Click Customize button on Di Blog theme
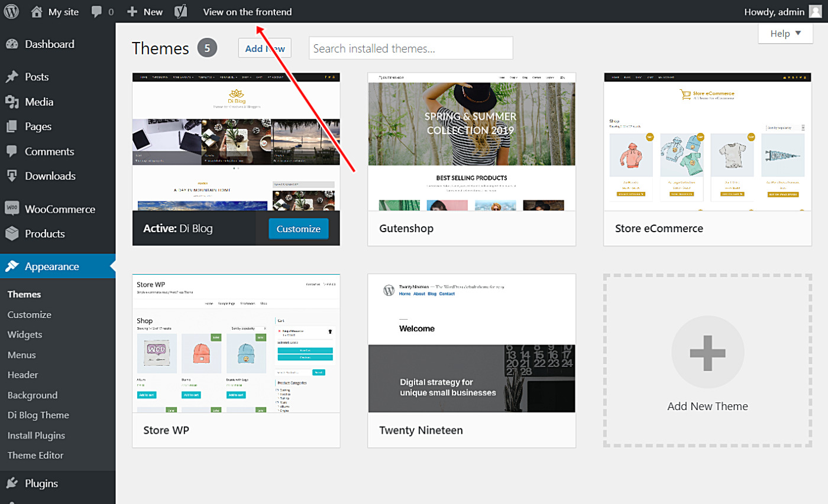This screenshot has width=828, height=504. click(298, 229)
